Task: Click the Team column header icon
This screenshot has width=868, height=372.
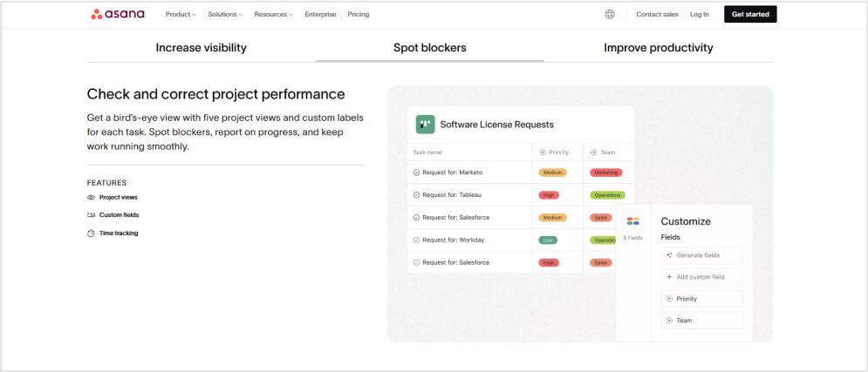Action: tap(594, 152)
